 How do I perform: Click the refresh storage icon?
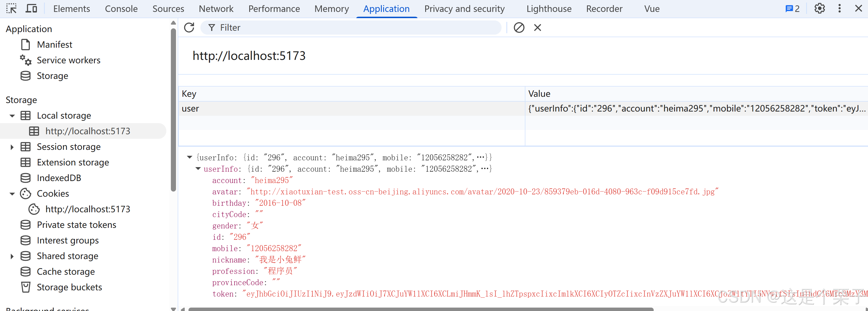coord(189,28)
